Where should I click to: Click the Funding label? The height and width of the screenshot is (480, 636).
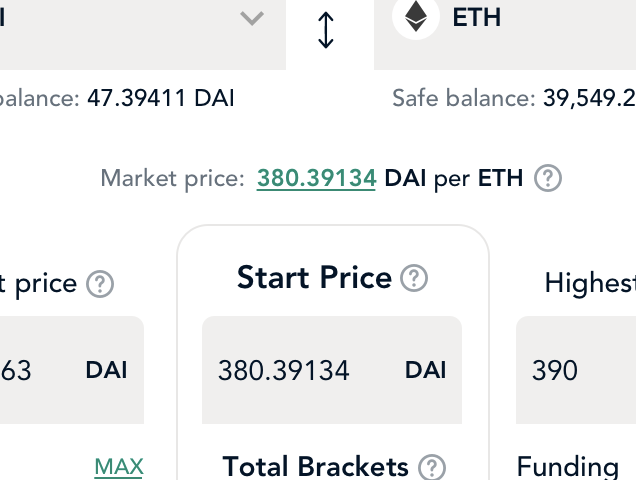(x=568, y=467)
